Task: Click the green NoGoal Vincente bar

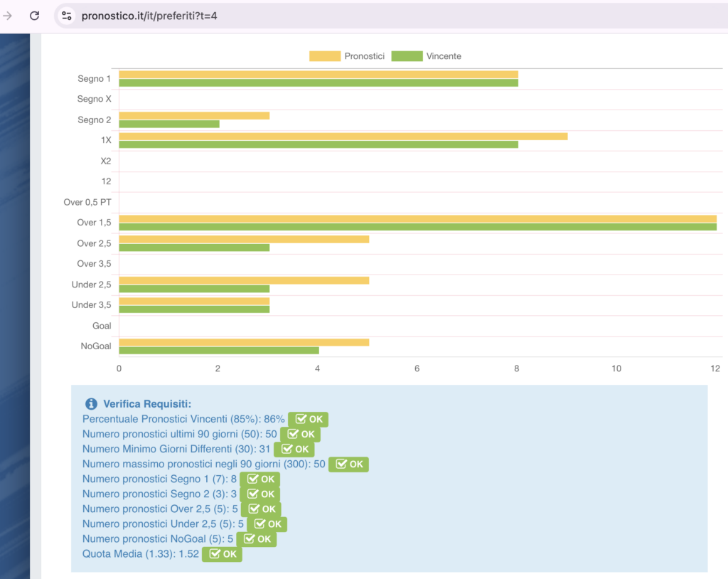Action: [x=218, y=350]
